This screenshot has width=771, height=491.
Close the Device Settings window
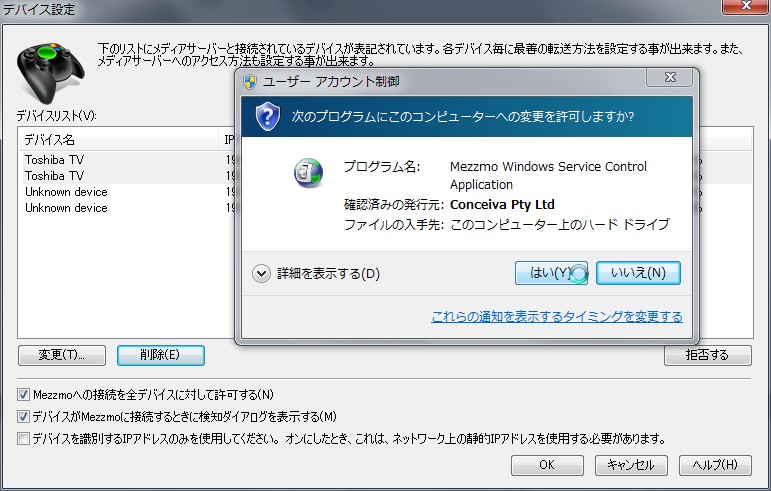[x=746, y=6]
